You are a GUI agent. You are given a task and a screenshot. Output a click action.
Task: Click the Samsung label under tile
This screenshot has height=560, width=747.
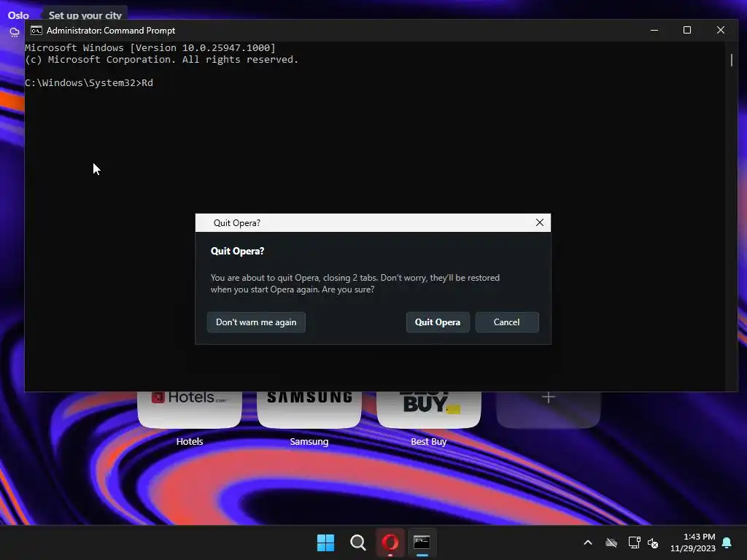pyautogui.click(x=309, y=441)
